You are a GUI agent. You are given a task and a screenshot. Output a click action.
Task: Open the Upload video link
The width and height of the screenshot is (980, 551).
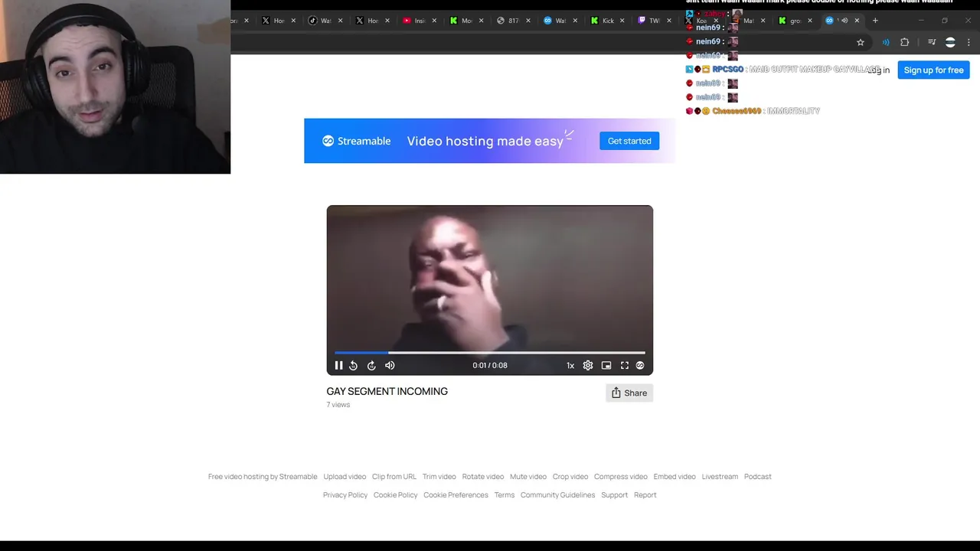coord(345,477)
